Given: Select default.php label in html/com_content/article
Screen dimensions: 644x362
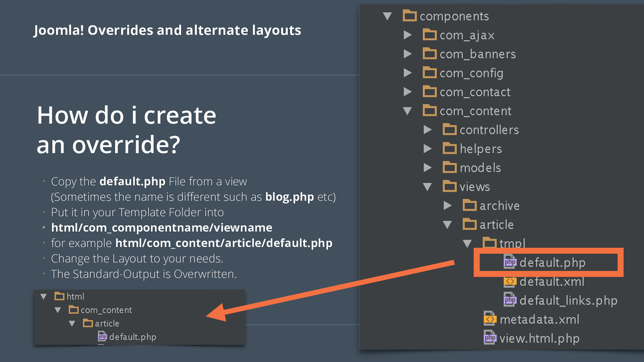Looking at the screenshot, I should pos(132,337).
